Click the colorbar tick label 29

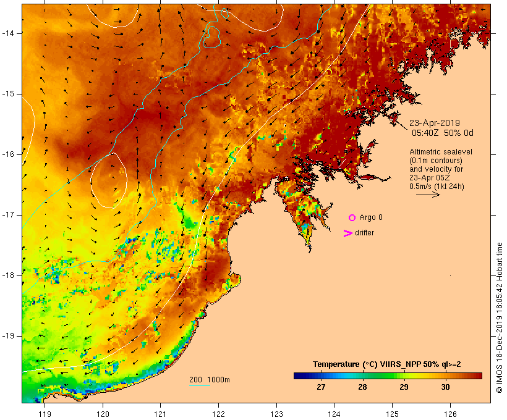coord(404,387)
